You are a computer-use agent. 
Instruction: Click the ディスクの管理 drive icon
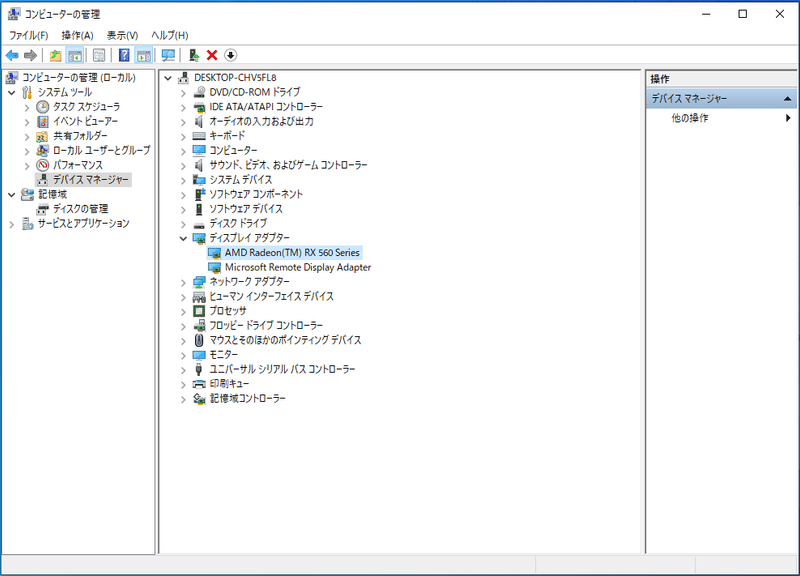click(43, 209)
